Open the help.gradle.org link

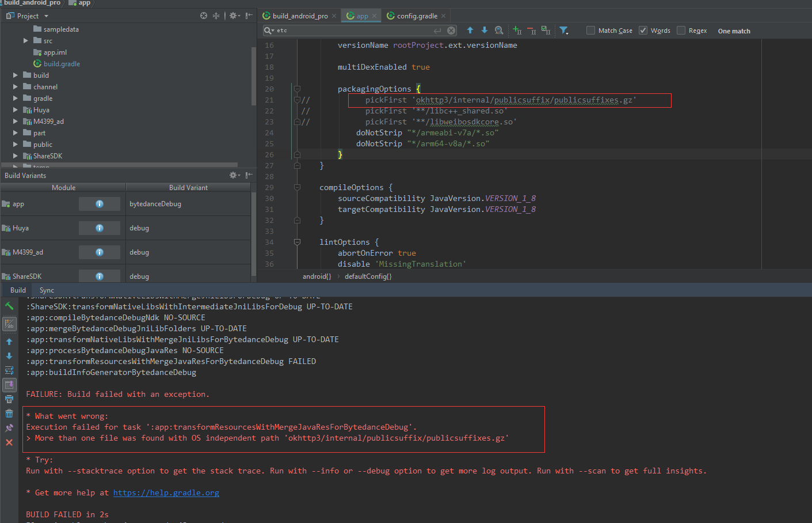[x=166, y=493]
